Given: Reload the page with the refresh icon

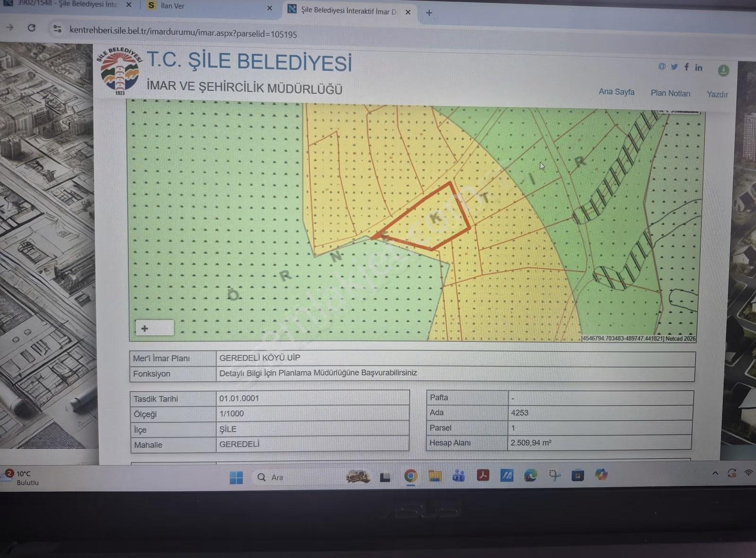Looking at the screenshot, I should pyautogui.click(x=32, y=28).
